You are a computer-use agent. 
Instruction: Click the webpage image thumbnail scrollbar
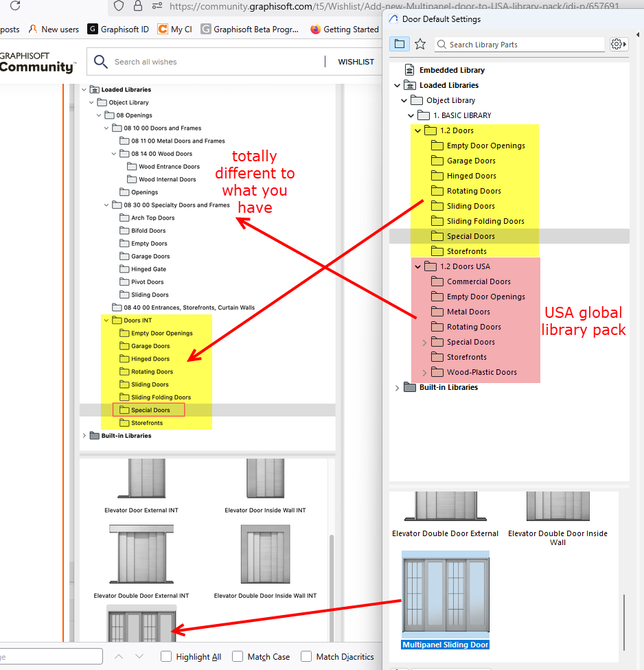[331, 588]
